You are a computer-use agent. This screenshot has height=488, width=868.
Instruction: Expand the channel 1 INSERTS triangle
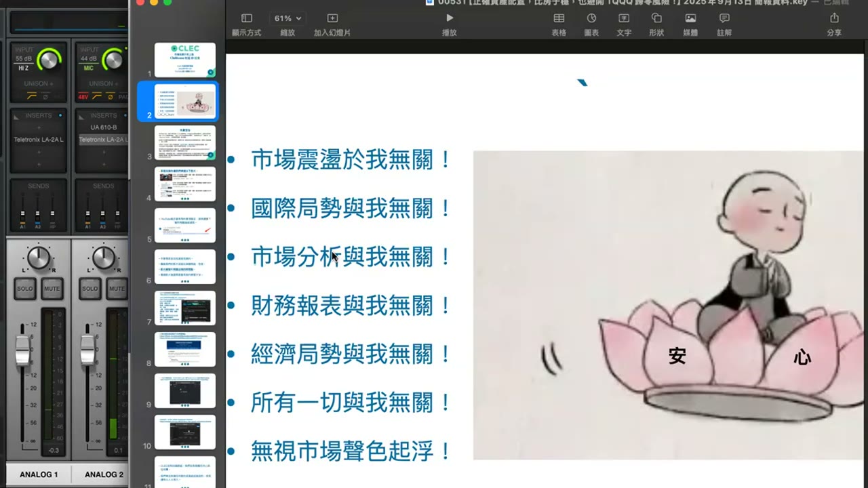pyautogui.click(x=17, y=116)
